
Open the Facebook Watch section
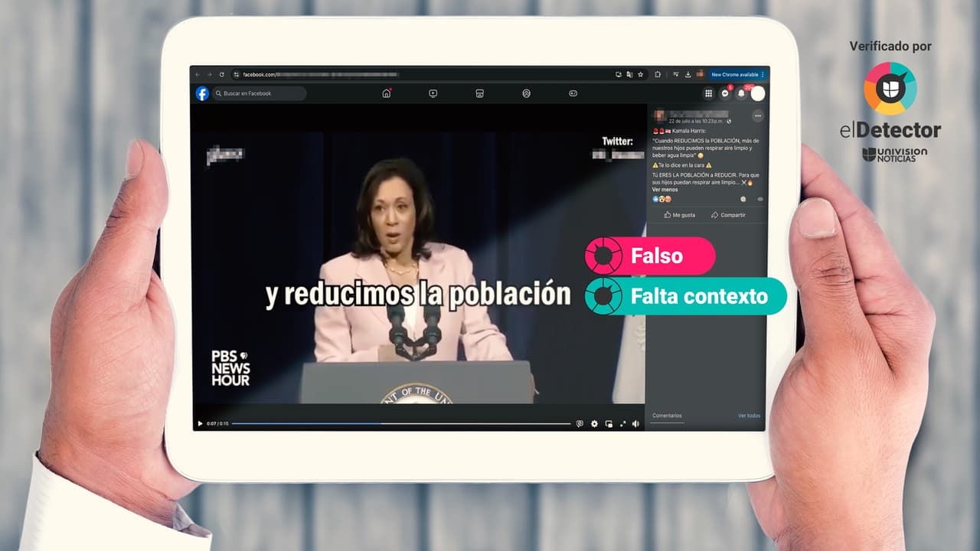tap(433, 93)
